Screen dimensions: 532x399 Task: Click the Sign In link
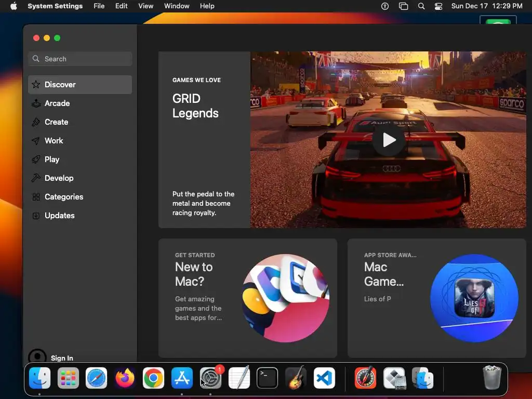(62, 358)
